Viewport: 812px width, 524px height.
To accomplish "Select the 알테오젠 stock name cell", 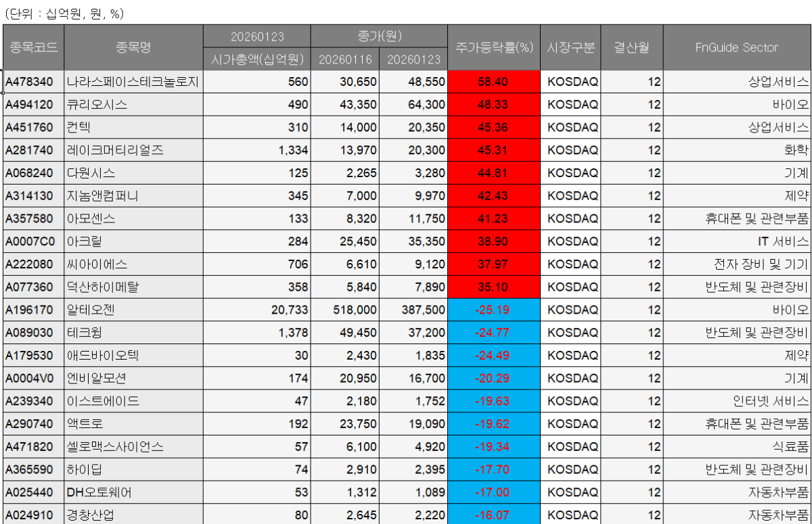I will point(133,310).
